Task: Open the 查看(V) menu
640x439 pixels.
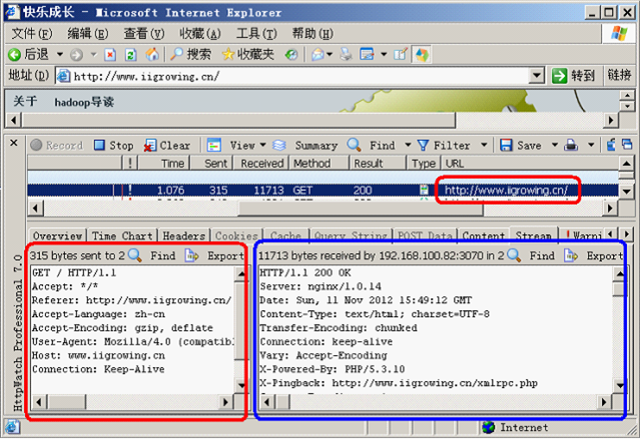Action: 144,34
